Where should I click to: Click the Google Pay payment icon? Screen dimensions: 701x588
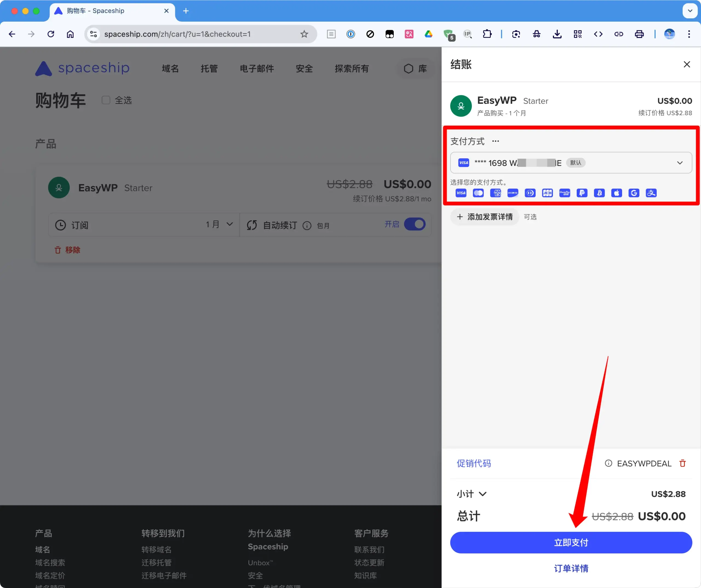pyautogui.click(x=634, y=193)
